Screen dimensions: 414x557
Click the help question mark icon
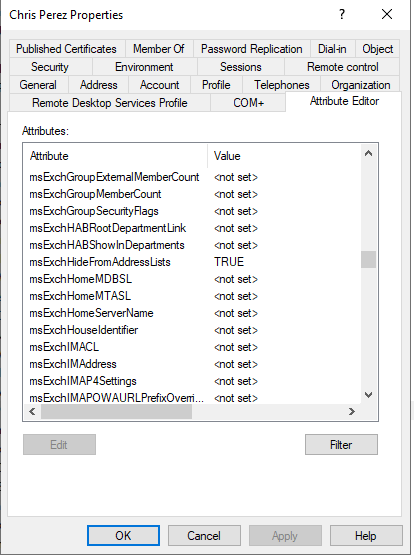(342, 15)
